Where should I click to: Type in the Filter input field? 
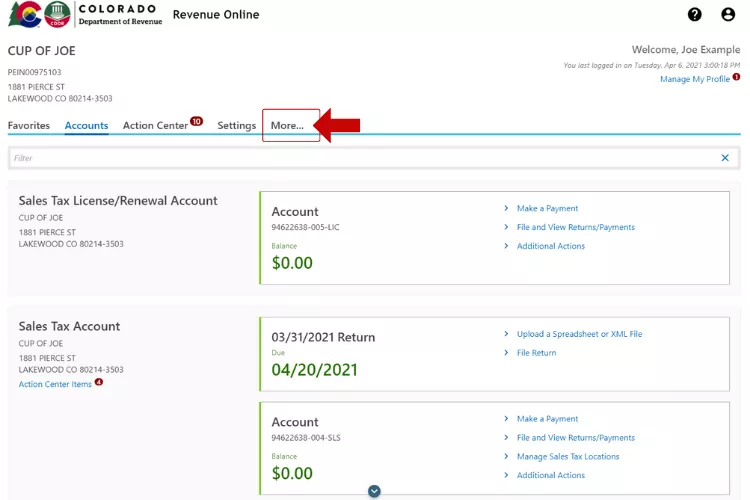tap(360, 158)
